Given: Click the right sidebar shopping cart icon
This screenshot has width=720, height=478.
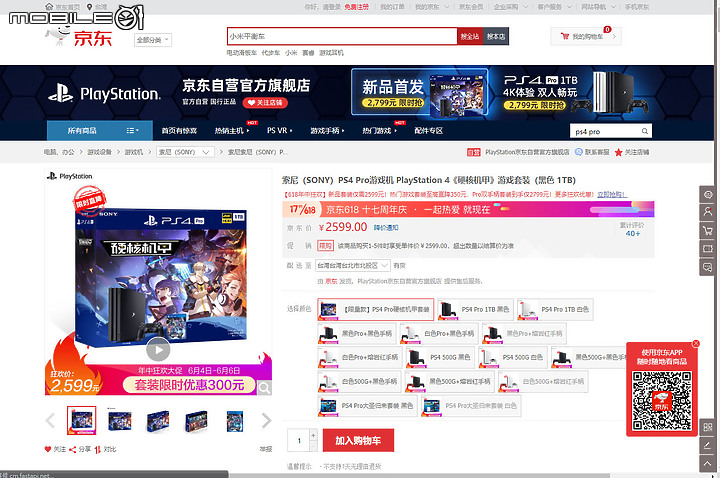Looking at the screenshot, I should click(x=708, y=231).
